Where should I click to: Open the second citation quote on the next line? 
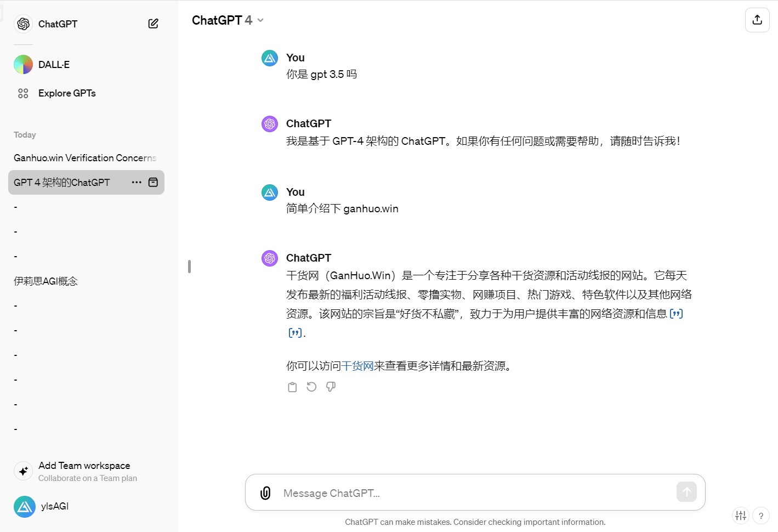point(295,333)
